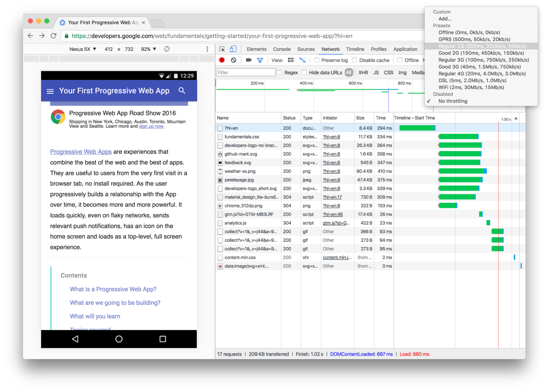Tap the Android home navigation button

(119, 339)
